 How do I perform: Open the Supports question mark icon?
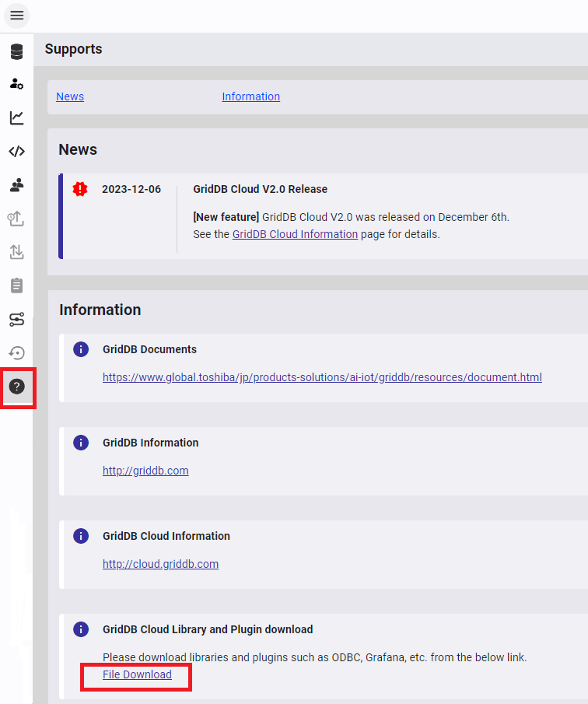tap(16, 387)
